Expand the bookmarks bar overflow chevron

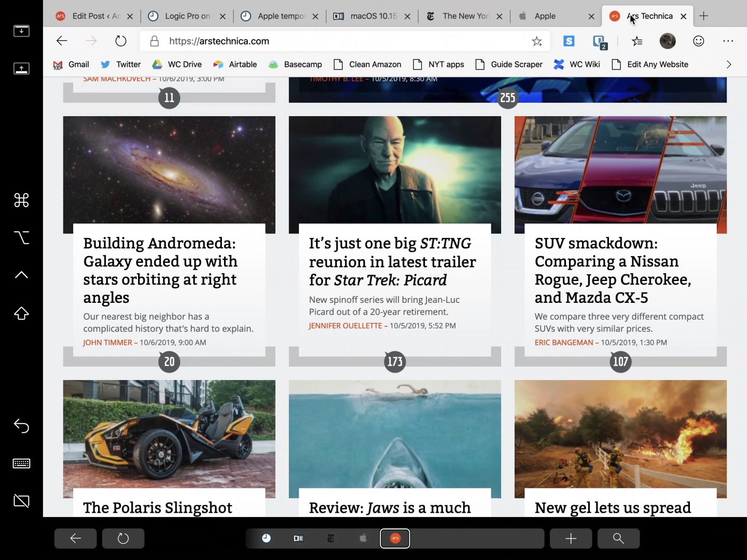728,64
